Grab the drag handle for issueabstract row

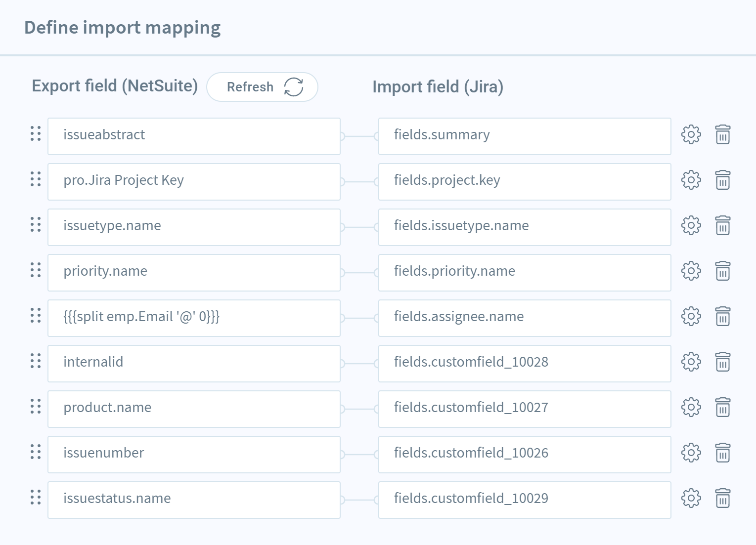click(36, 133)
